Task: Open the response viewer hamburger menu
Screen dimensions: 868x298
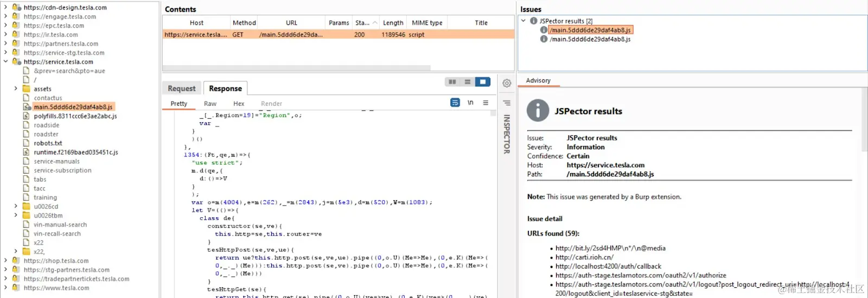Action: point(486,103)
